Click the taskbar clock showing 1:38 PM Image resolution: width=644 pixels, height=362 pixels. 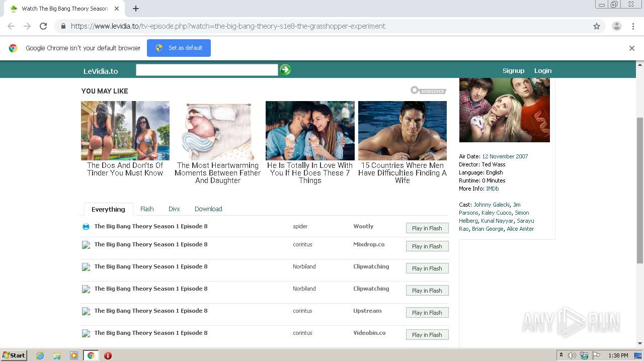coord(618,355)
